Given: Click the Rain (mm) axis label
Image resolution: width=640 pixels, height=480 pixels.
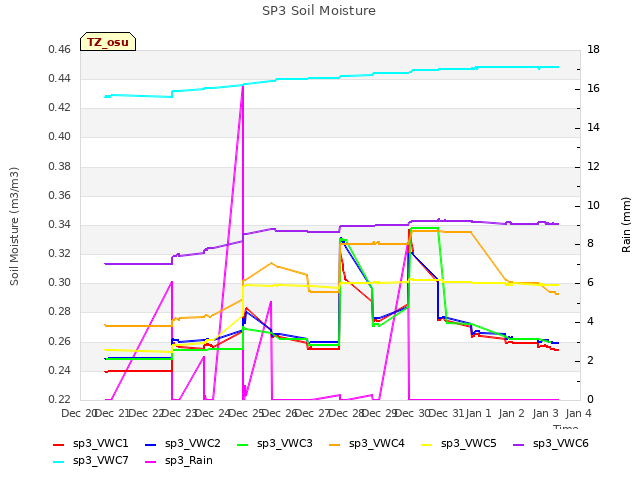Looking at the screenshot, I should tap(626, 225).
